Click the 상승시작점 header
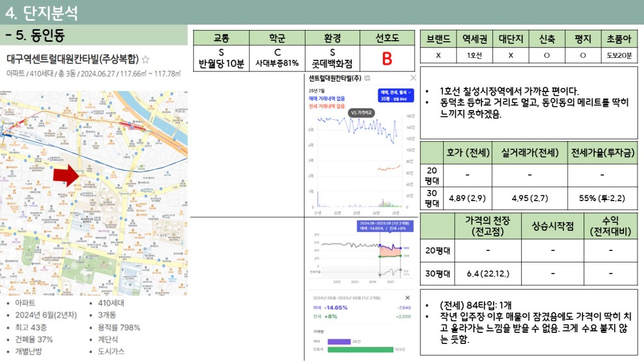Screen dimensions: 644x362 pyautogui.click(x=552, y=226)
